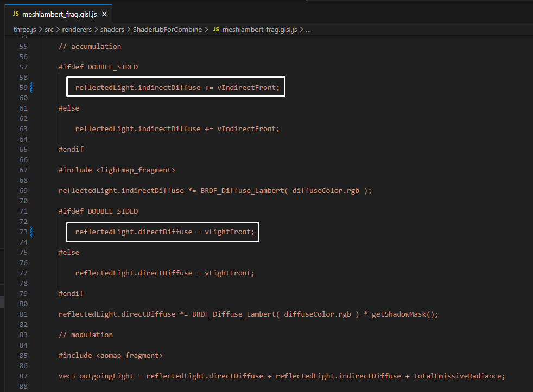Close the meshlambert_frag.glsl.js editor tab

[104, 14]
